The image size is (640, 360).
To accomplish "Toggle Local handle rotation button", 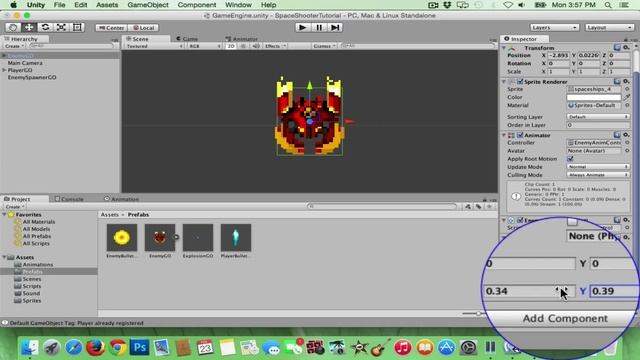I will [144, 28].
